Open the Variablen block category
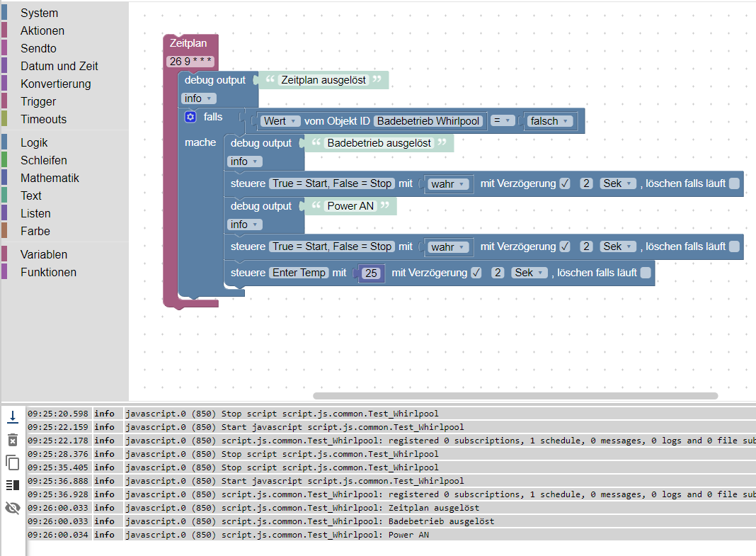756x556 pixels. 44,254
